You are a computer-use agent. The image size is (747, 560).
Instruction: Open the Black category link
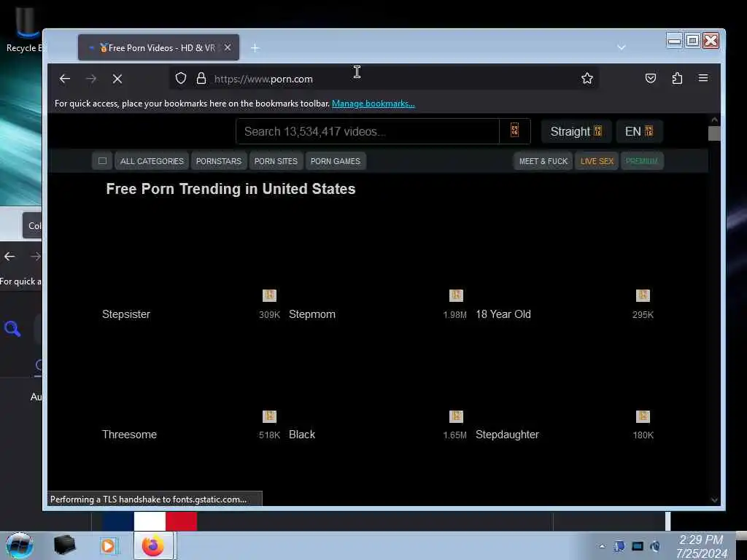302,435
